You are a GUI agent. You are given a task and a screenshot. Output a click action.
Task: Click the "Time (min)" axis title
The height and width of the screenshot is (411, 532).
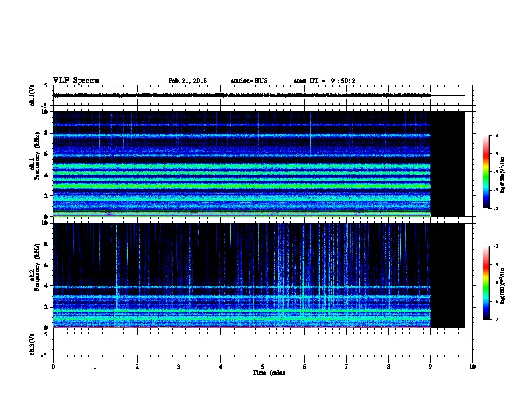click(269, 373)
